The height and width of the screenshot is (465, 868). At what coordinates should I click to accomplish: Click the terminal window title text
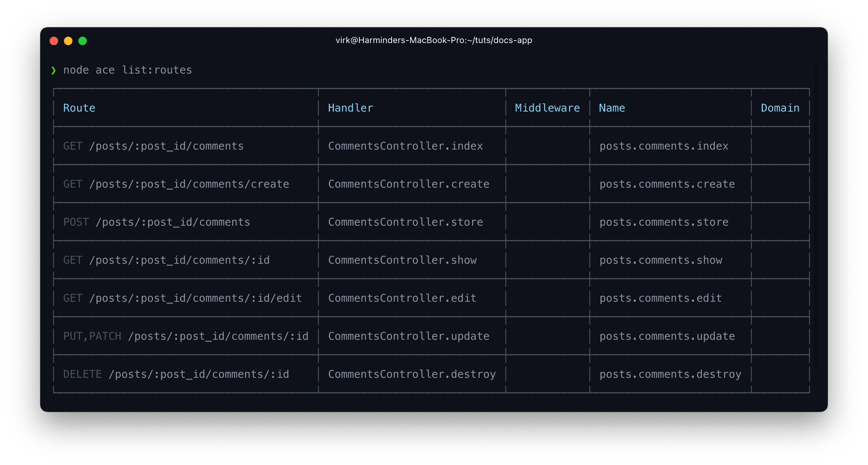pos(434,40)
